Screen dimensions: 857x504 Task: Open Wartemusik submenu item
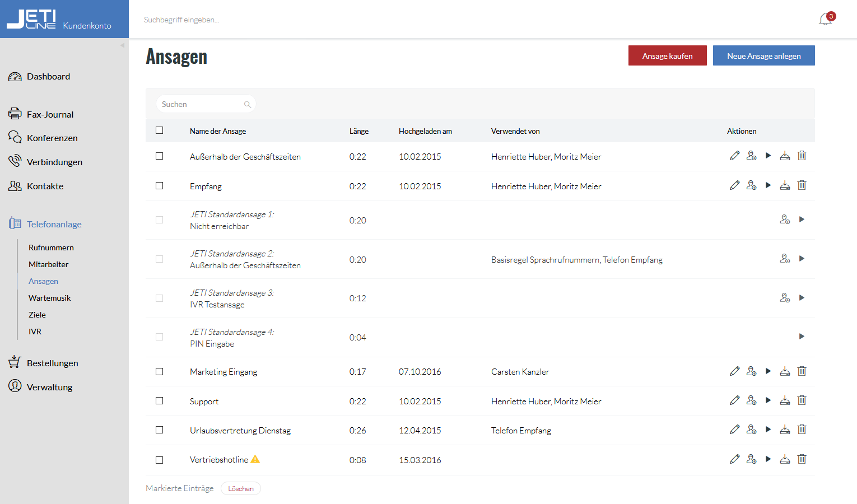pyautogui.click(x=50, y=298)
